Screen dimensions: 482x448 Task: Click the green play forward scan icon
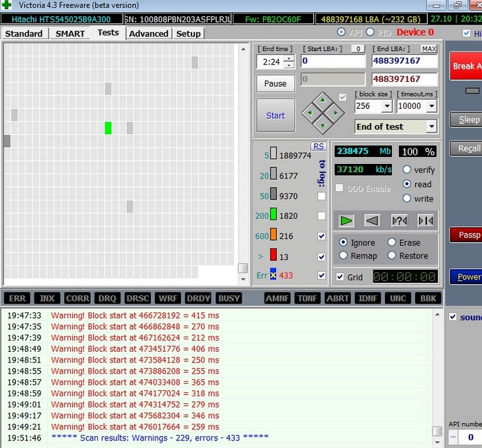[346, 220]
